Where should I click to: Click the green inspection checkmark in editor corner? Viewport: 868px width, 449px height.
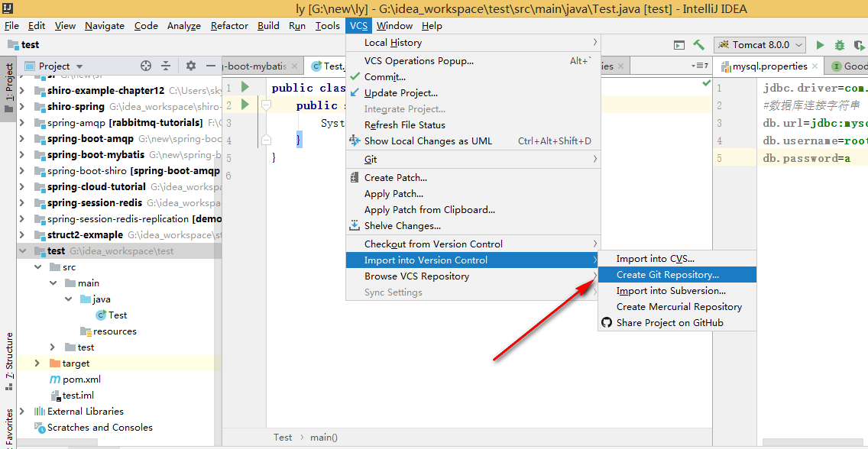point(706,83)
